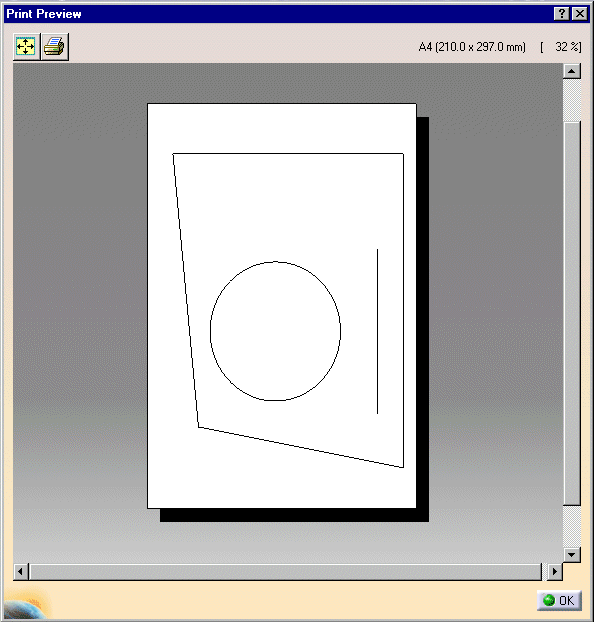
Task: Click the printer icon to print
Action: [x=55, y=47]
